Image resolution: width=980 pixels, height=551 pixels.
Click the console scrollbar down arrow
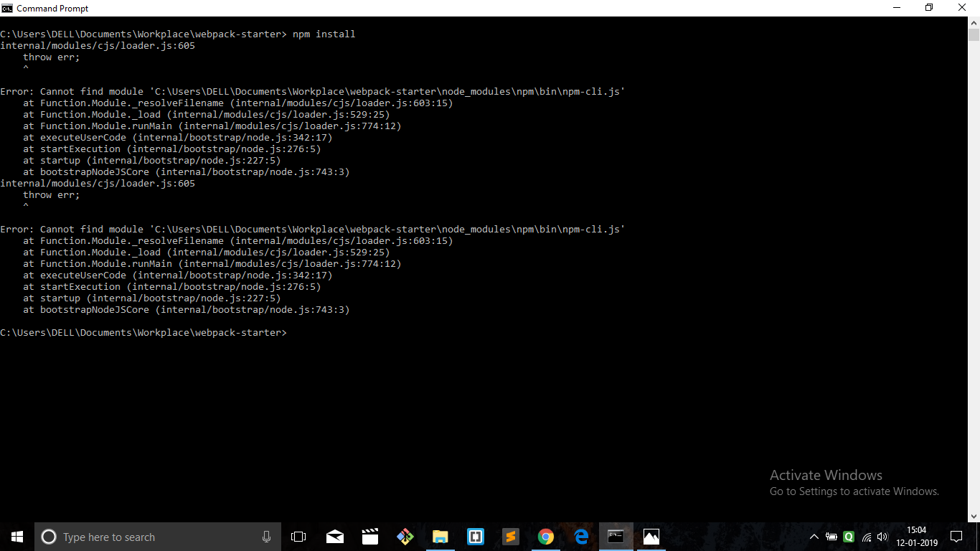[x=974, y=516]
